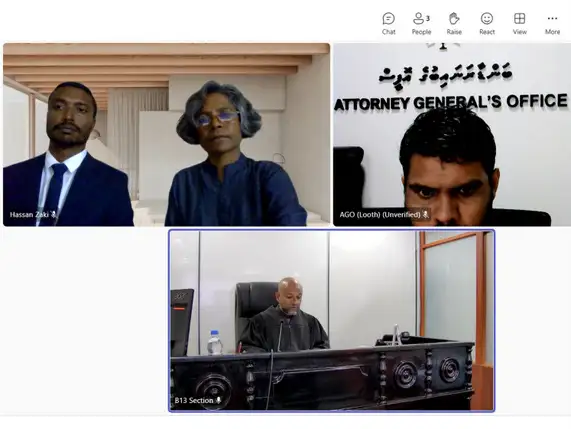Click the Hassan Zaki name label
This screenshot has width=571, height=429.
tap(29, 214)
